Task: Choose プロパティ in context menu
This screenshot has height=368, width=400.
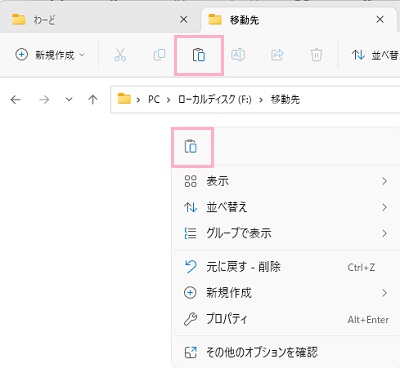Action: pos(286,319)
